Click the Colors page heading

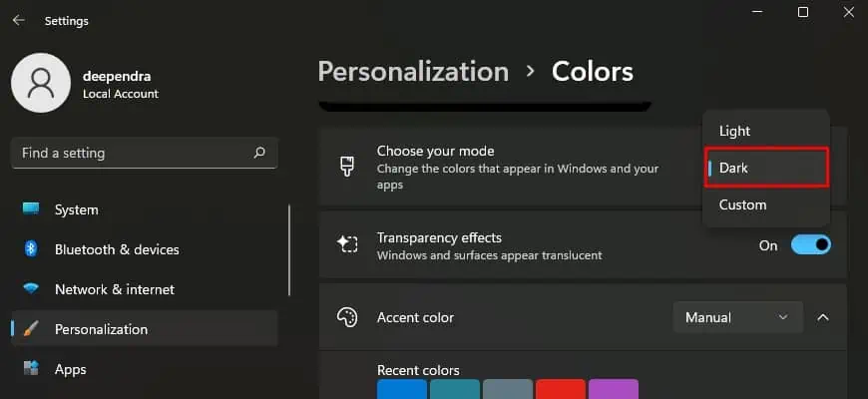coord(593,72)
